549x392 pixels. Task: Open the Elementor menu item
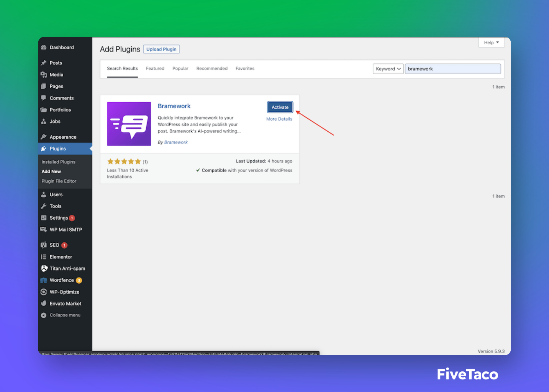click(x=65, y=257)
